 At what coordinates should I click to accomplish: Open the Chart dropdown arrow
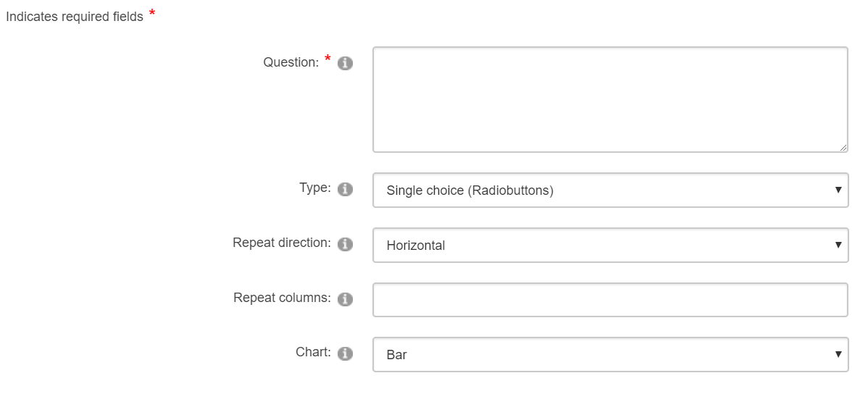coord(838,355)
